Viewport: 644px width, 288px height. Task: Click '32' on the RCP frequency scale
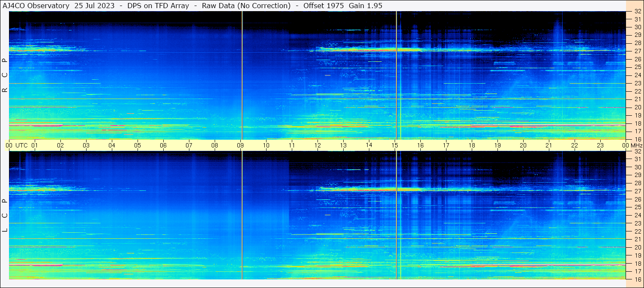tap(638, 12)
